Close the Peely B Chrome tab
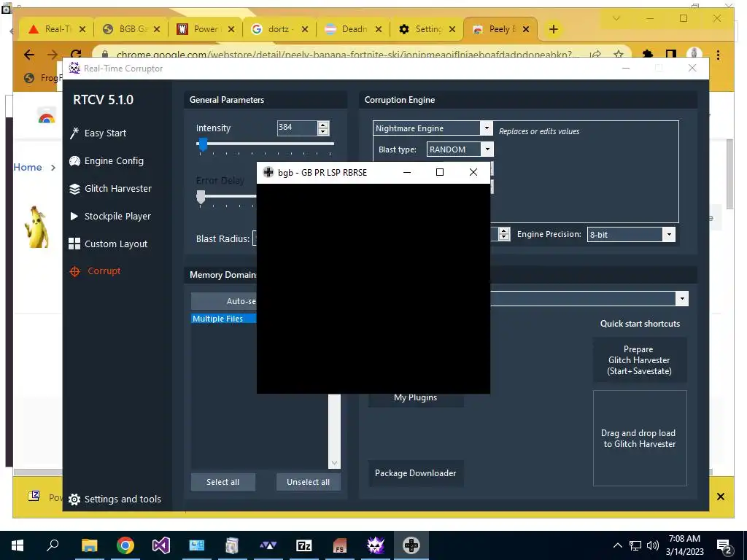Image resolution: width=747 pixels, height=560 pixels. tap(526, 29)
